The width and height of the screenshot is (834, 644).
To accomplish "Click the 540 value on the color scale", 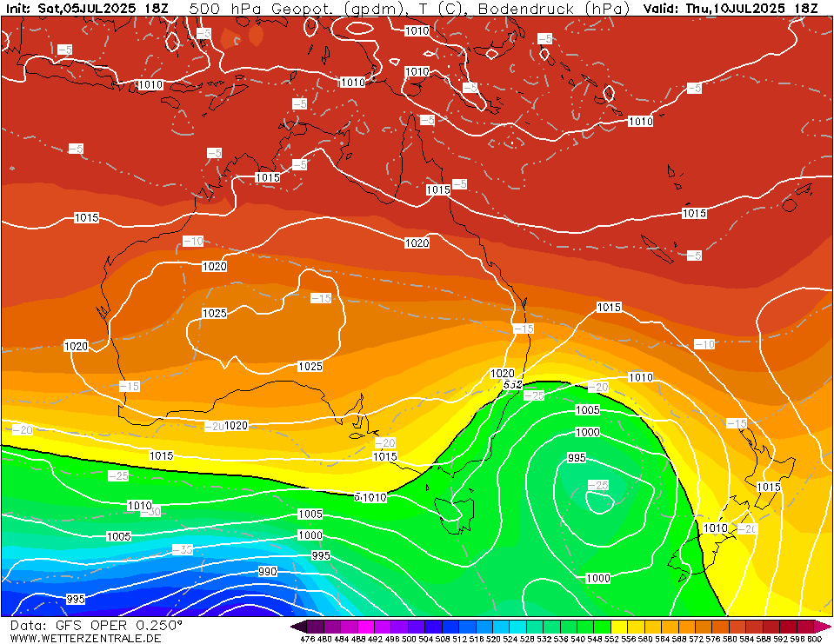I will pos(577,639).
